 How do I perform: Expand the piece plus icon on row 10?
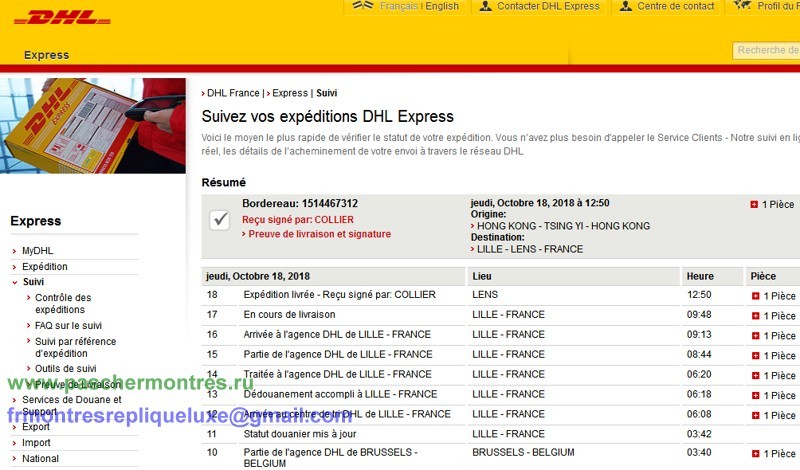tap(756, 454)
